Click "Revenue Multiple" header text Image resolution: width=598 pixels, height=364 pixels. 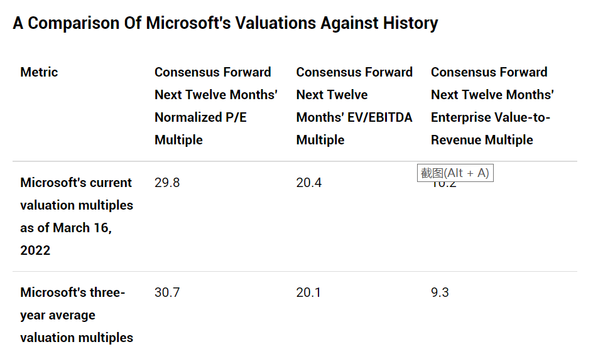tap(482, 140)
